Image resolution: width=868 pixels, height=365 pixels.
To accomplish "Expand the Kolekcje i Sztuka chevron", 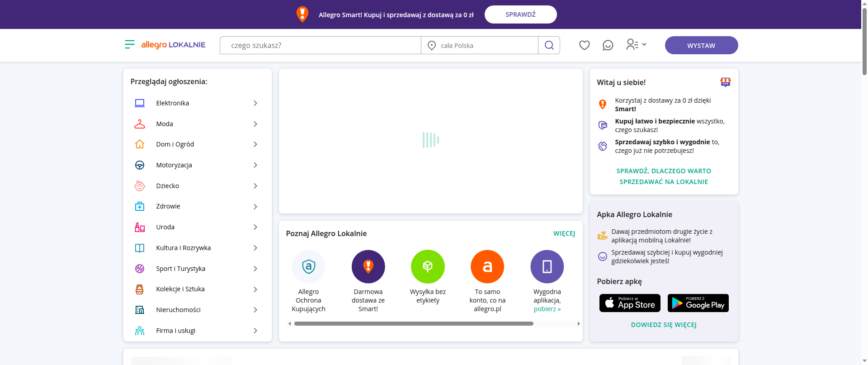I will coord(255,289).
